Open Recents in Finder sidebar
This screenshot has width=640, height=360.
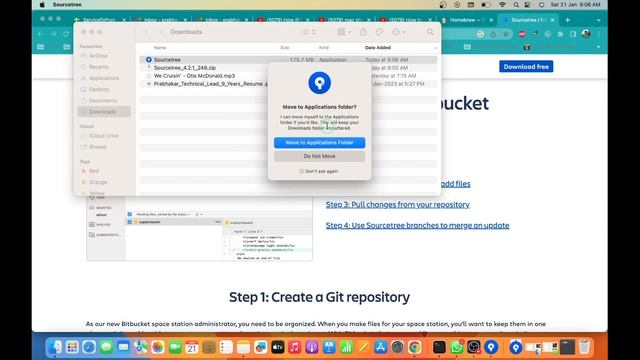99,67
